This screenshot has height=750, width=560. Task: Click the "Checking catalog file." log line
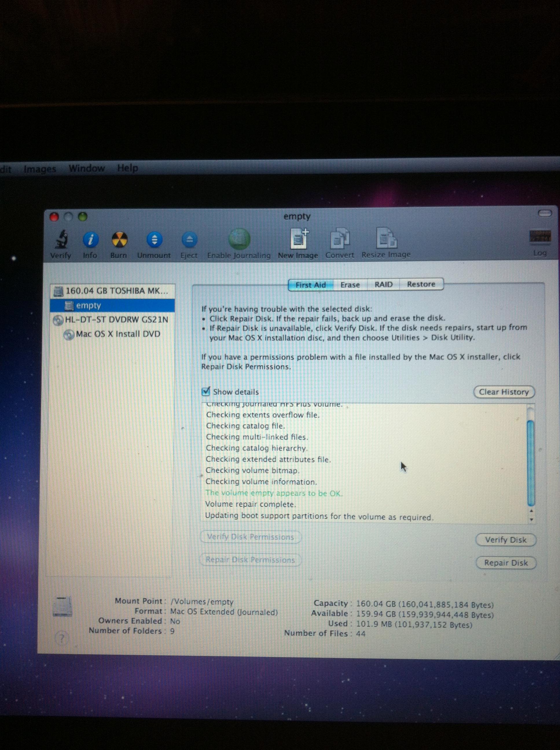(x=245, y=426)
